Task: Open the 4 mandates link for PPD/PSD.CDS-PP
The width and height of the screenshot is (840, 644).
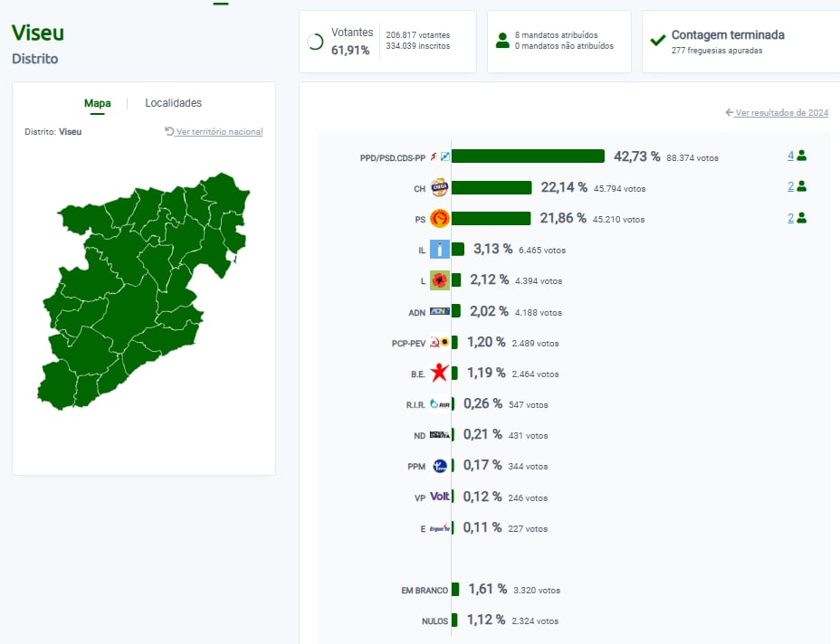Action: (790, 156)
